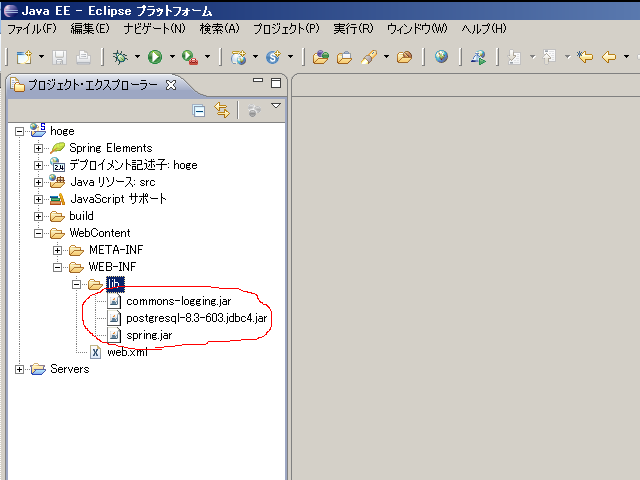
Task: Collapse the hoge project node
Action: [19, 131]
